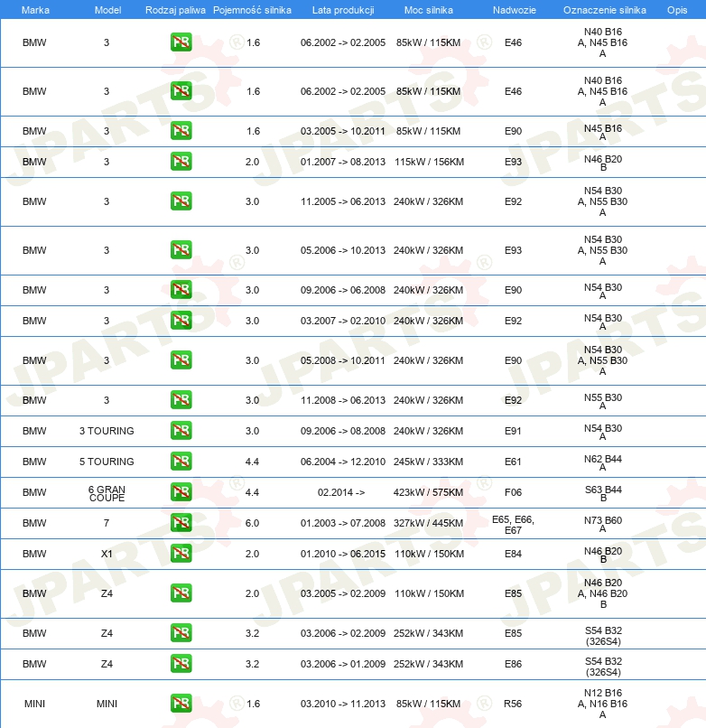
Task: Click the '423kW / 575KM' power value
Action: tap(428, 492)
